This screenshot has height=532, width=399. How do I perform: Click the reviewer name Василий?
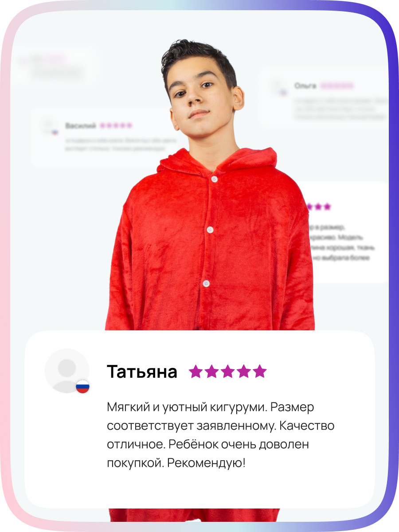80,126
